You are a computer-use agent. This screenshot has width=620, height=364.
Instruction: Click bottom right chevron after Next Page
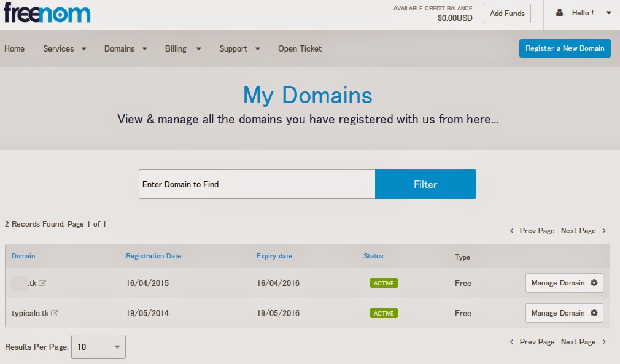[x=604, y=341]
